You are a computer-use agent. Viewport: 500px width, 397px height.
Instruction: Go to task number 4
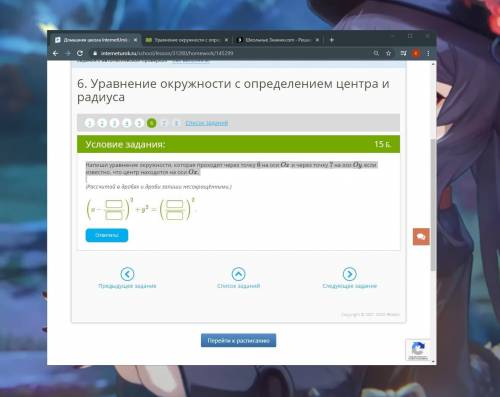click(x=127, y=123)
